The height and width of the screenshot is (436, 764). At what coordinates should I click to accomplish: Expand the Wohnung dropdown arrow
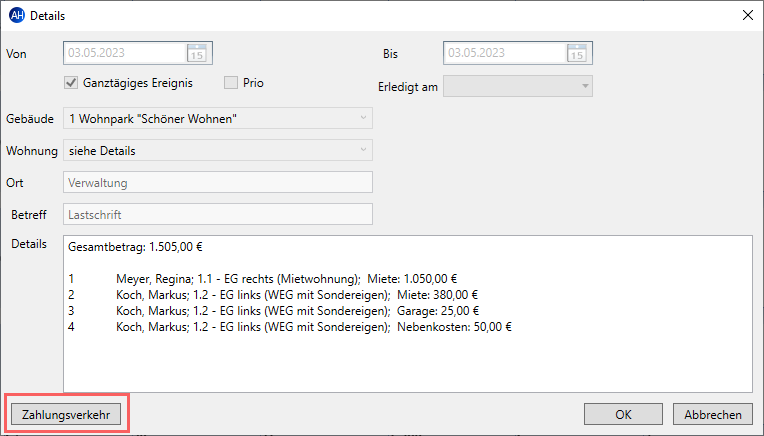point(363,150)
